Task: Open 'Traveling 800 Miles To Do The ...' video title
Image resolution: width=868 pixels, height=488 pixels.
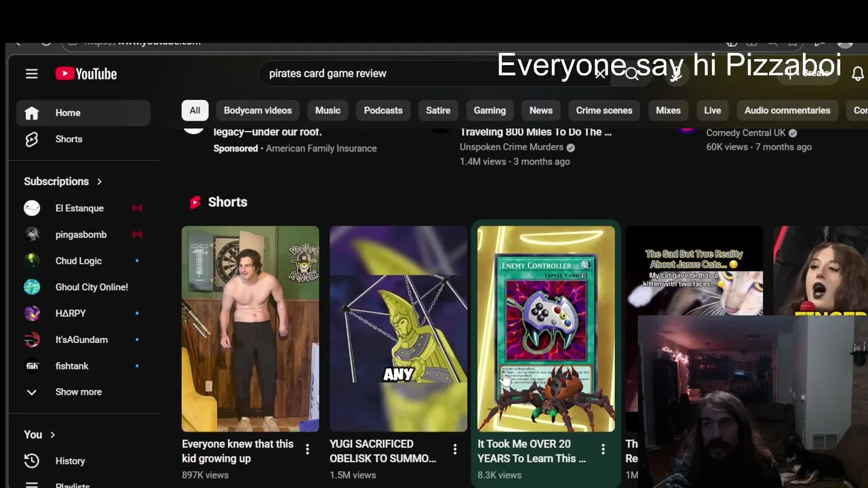Action: (536, 132)
